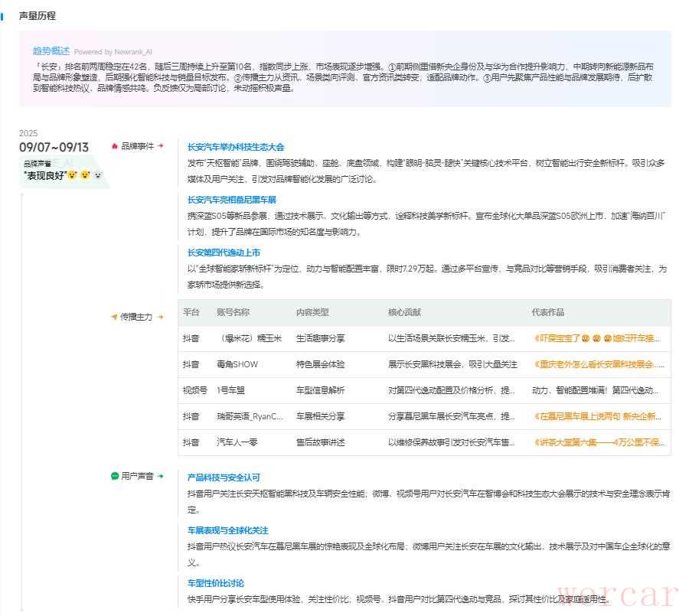689x616 pixels.
Task: Click the orange arrow after 传播主力
Action: pyautogui.click(x=161, y=317)
